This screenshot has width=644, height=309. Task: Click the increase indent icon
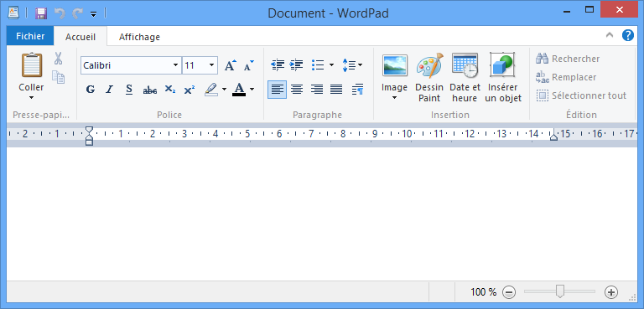coord(296,64)
